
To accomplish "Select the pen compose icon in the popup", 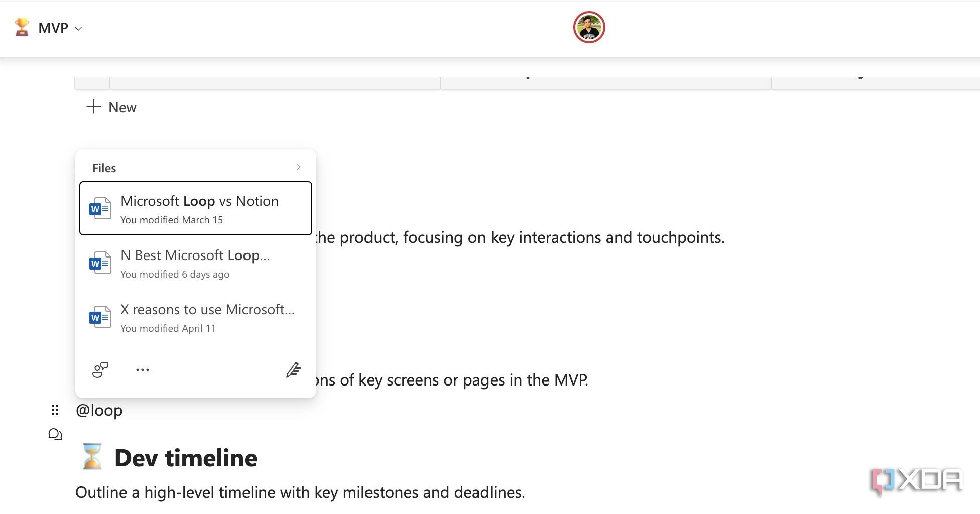I will [x=294, y=370].
